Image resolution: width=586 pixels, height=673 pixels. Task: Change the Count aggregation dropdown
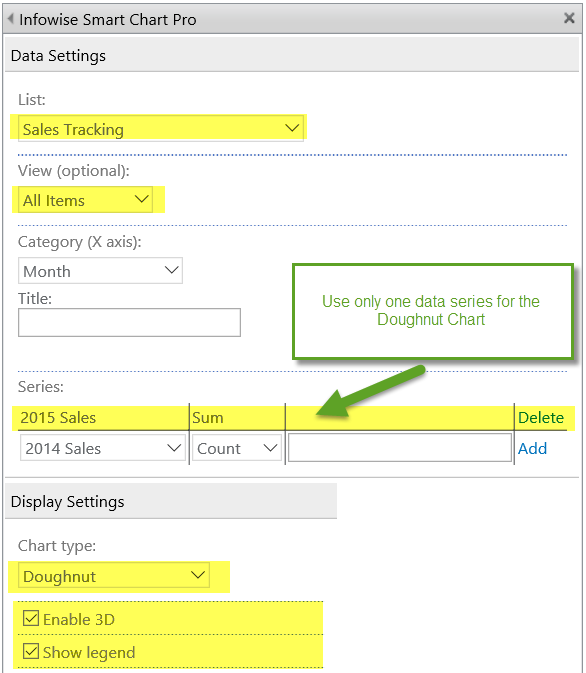click(x=237, y=448)
